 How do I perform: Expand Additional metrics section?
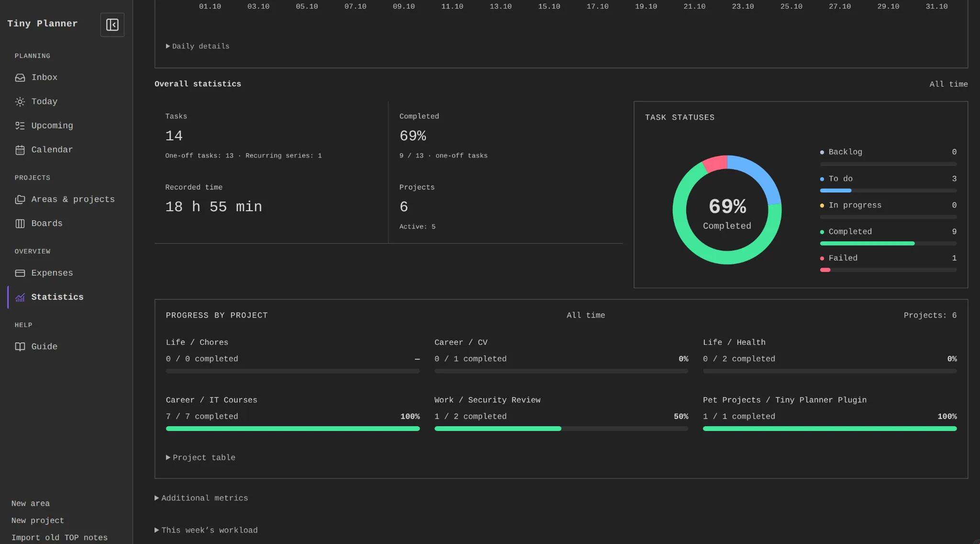(201, 498)
